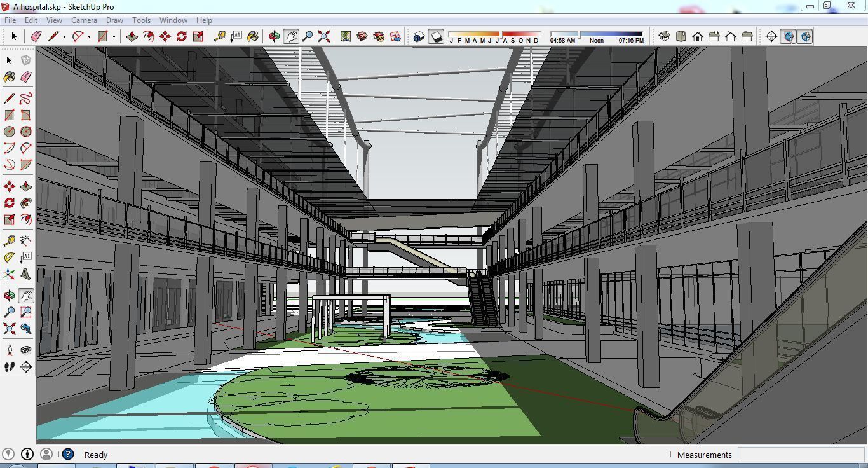Open the File menu
Screen dimensions: 868x468
[10, 20]
